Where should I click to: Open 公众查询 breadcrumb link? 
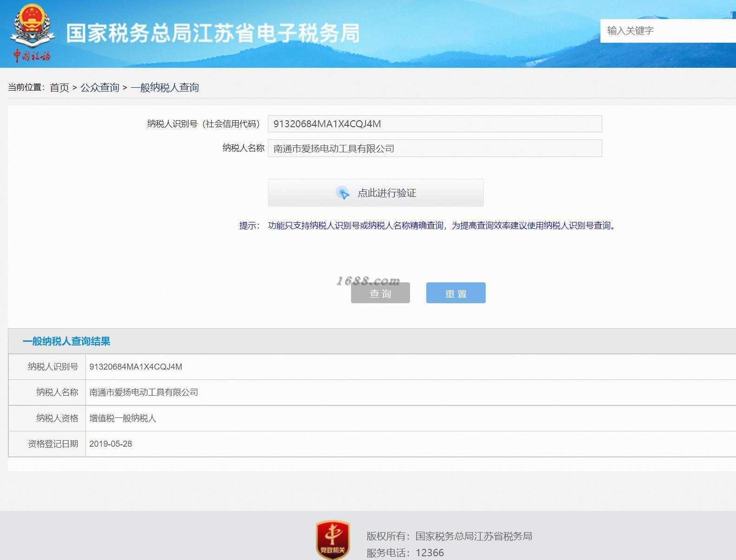pos(100,87)
